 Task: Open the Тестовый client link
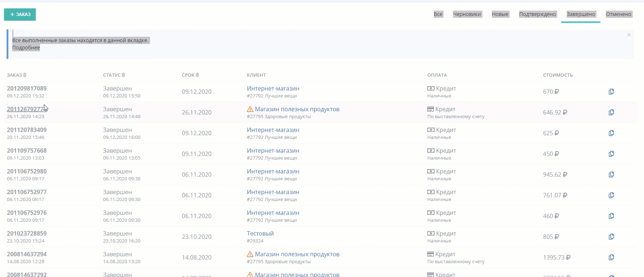point(260,233)
